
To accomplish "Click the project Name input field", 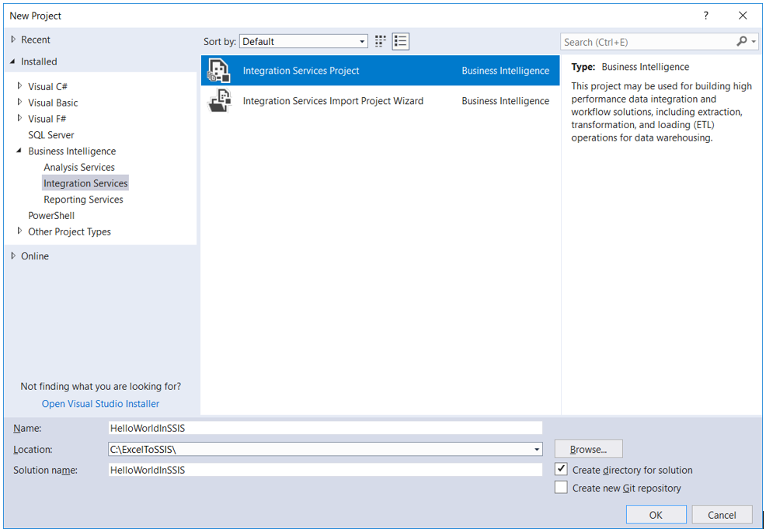I will coord(326,428).
